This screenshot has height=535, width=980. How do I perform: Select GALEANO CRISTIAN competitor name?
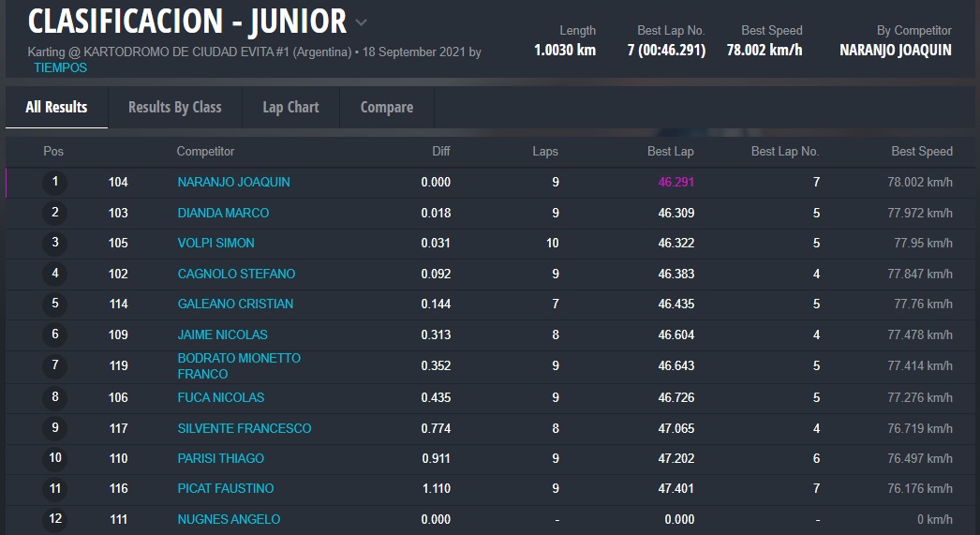[x=235, y=304]
